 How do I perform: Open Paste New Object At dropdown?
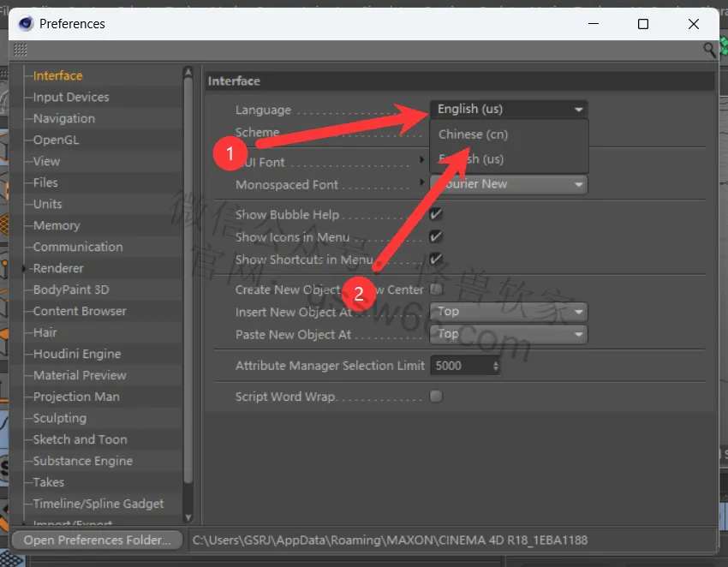click(x=509, y=334)
